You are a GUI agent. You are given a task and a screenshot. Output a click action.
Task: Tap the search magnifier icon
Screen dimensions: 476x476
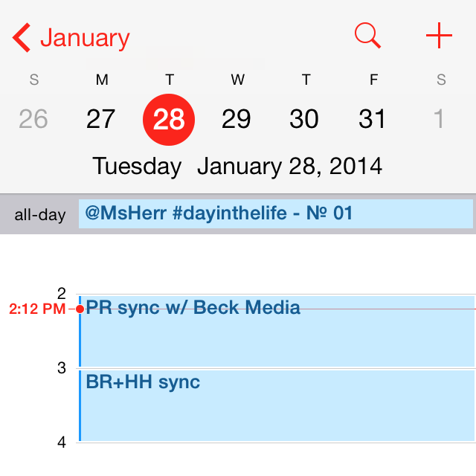pyautogui.click(x=367, y=35)
